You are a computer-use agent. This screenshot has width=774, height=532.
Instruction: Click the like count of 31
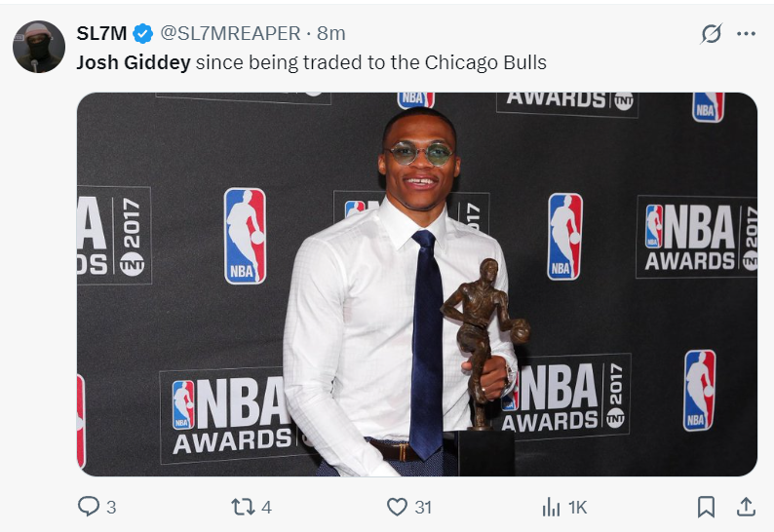(422, 507)
